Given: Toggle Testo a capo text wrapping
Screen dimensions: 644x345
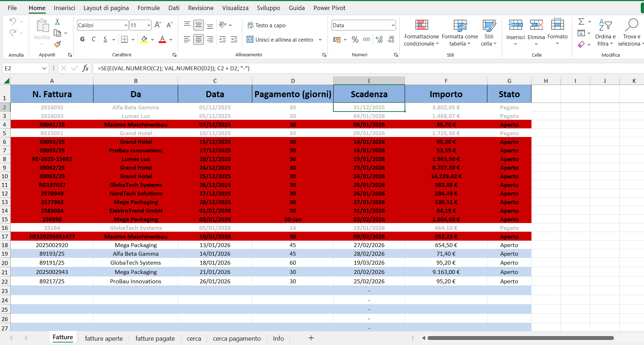Looking at the screenshot, I should [x=266, y=25].
